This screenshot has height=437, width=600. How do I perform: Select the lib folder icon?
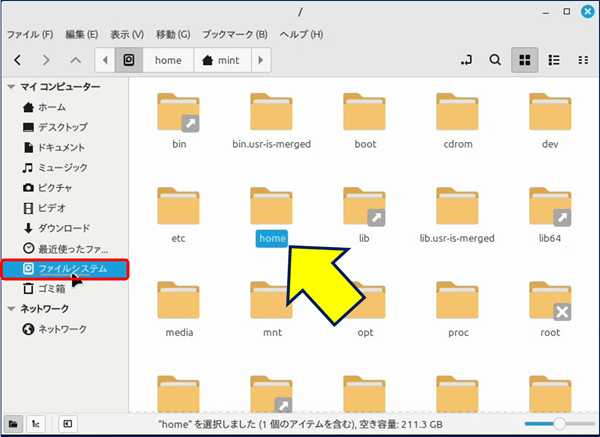click(x=364, y=206)
